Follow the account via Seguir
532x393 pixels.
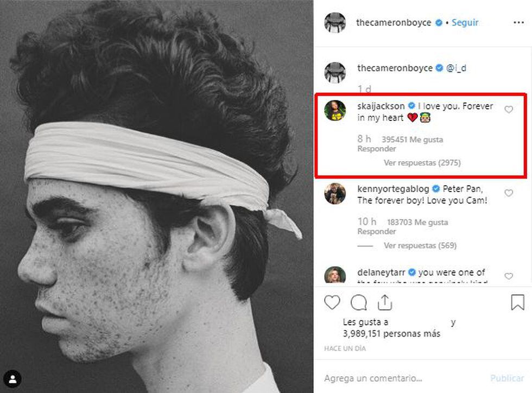(x=465, y=22)
